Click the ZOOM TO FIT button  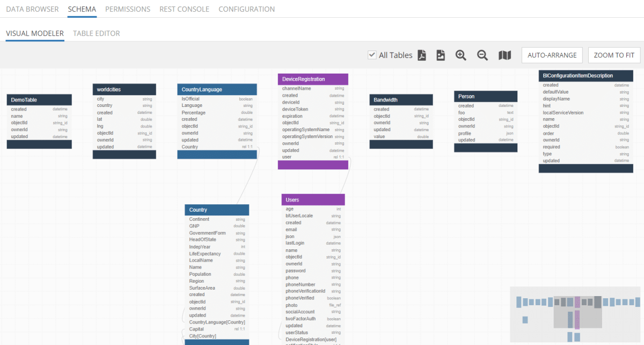coord(614,55)
